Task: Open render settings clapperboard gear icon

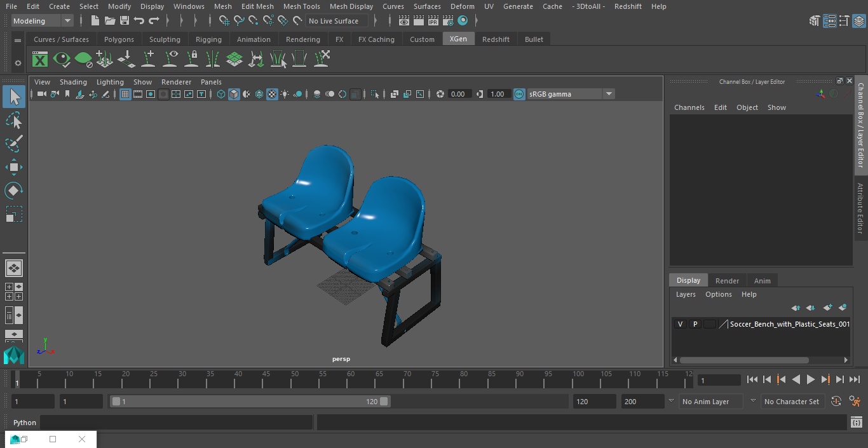Action: (x=447, y=21)
